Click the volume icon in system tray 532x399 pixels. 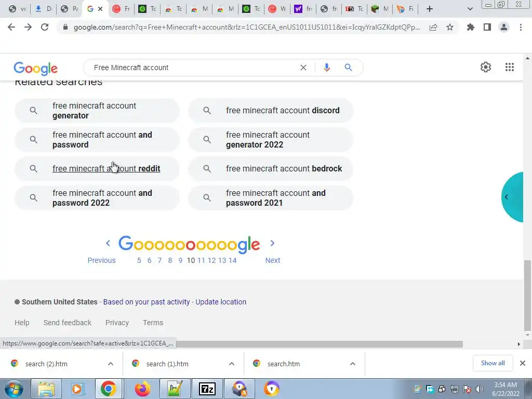click(479, 389)
